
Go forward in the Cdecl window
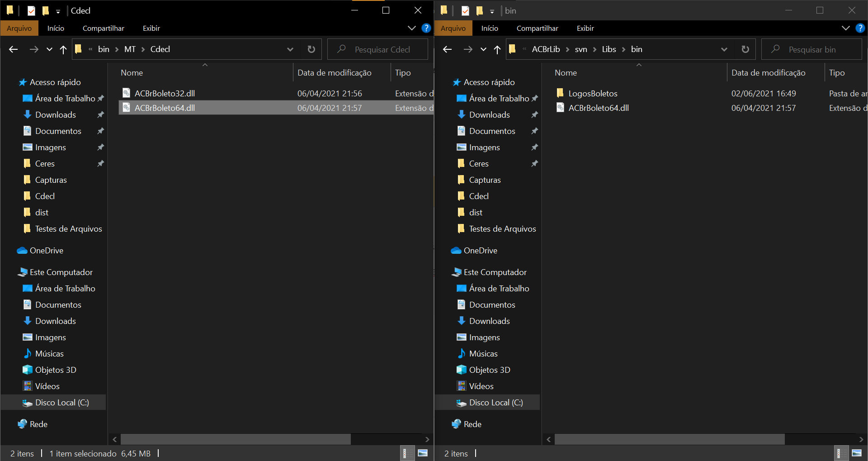pos(34,49)
